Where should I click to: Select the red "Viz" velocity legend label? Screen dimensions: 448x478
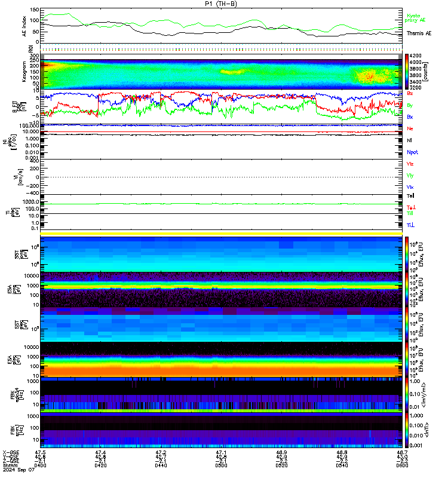click(410, 164)
